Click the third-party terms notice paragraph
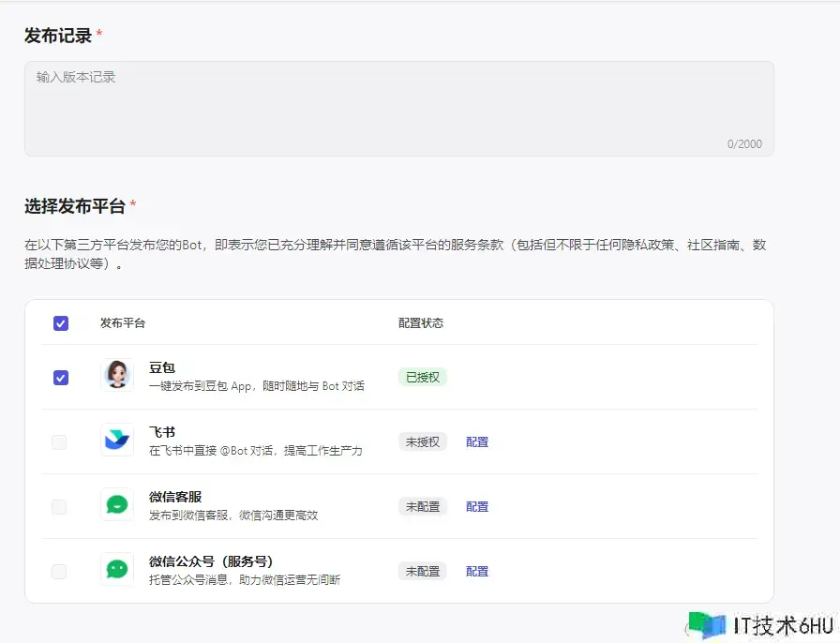Image resolution: width=840 pixels, height=643 pixels. pyautogui.click(x=396, y=254)
